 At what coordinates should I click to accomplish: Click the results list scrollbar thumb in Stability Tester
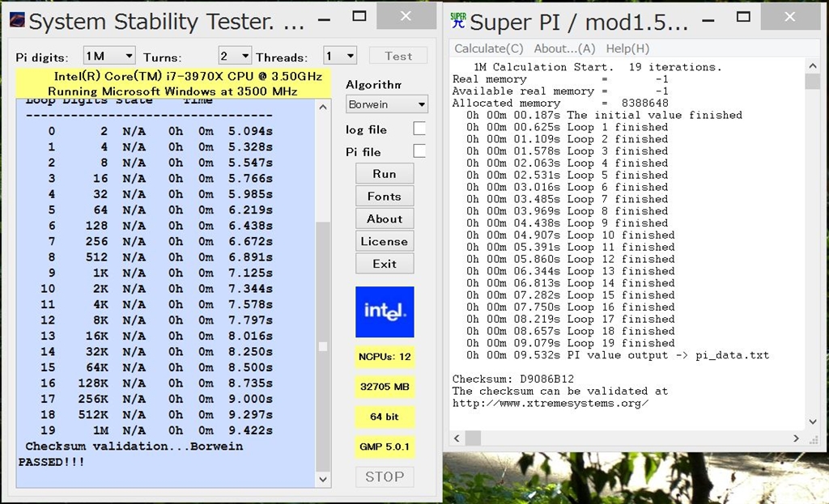(x=323, y=346)
